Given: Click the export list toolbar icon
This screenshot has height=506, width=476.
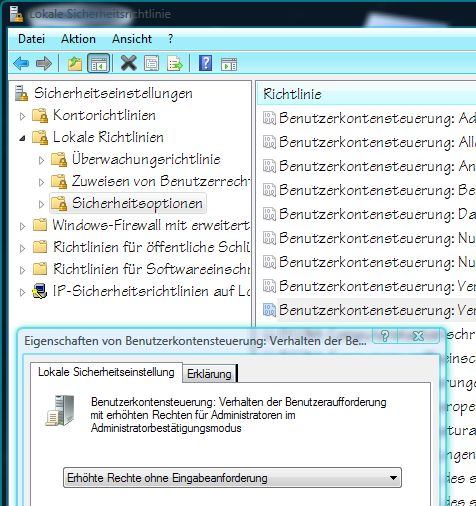Looking at the screenshot, I should coord(175,63).
